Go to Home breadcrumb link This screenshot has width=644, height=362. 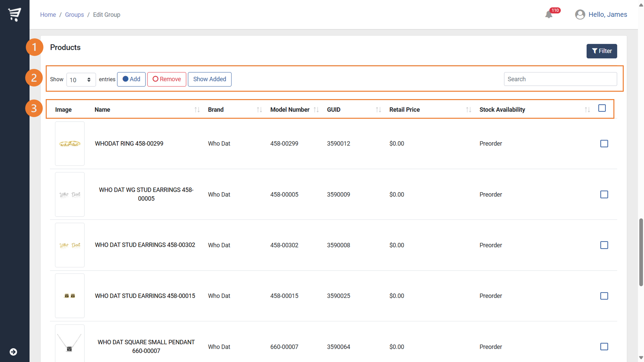tap(48, 15)
